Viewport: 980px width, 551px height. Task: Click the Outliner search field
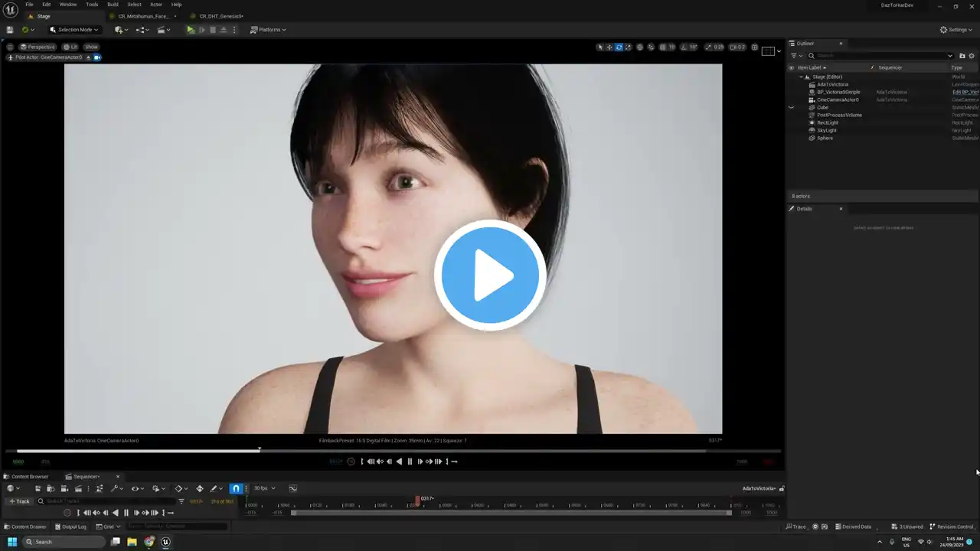(880, 56)
